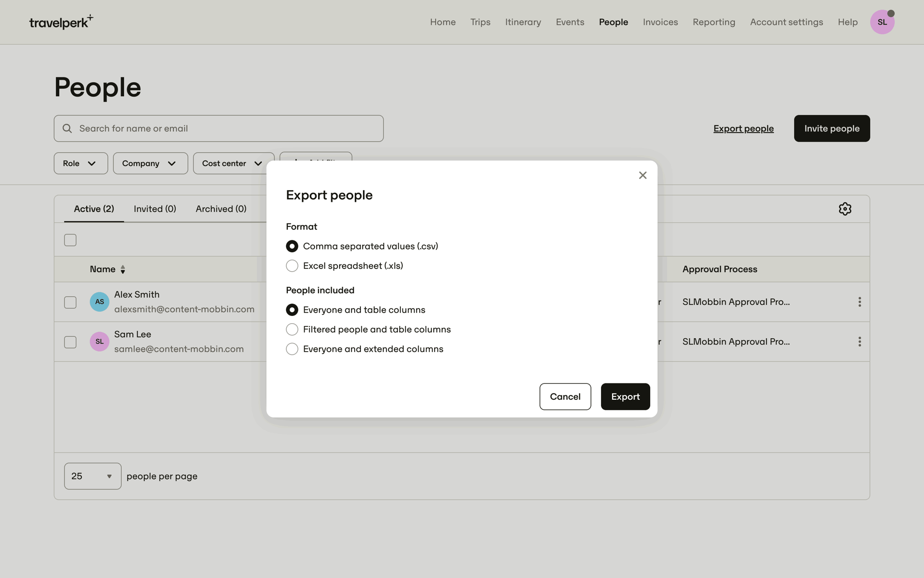Open table settings gear icon
924x578 pixels.
[845, 209]
